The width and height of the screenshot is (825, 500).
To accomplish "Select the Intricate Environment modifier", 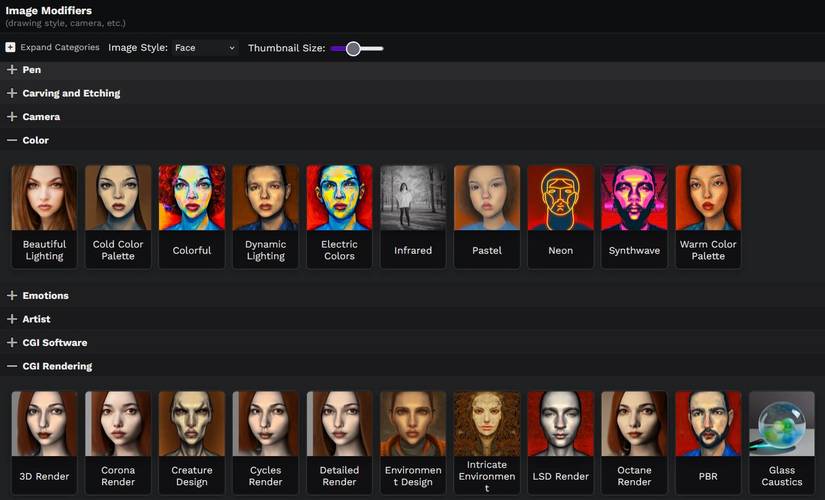I will tap(487, 442).
